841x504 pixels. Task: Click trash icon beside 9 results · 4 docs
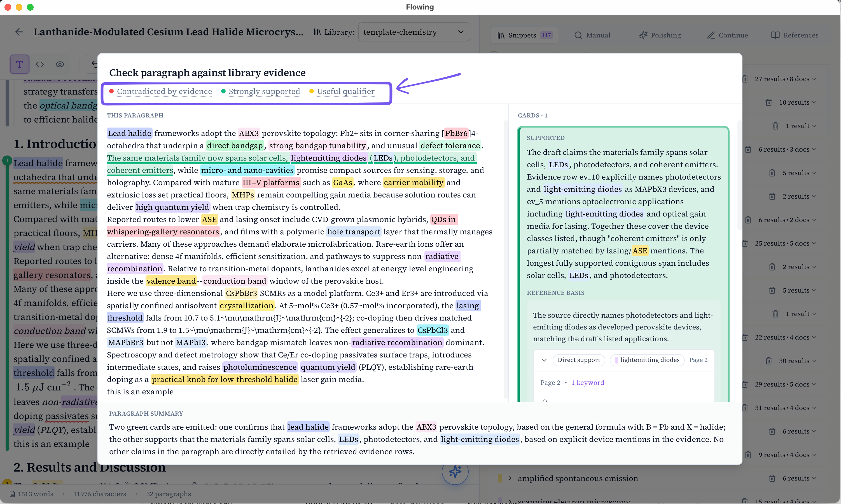(748, 455)
